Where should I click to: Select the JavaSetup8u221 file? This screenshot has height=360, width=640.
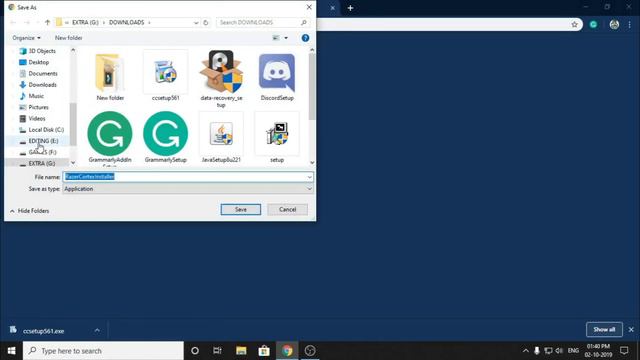coord(221,137)
